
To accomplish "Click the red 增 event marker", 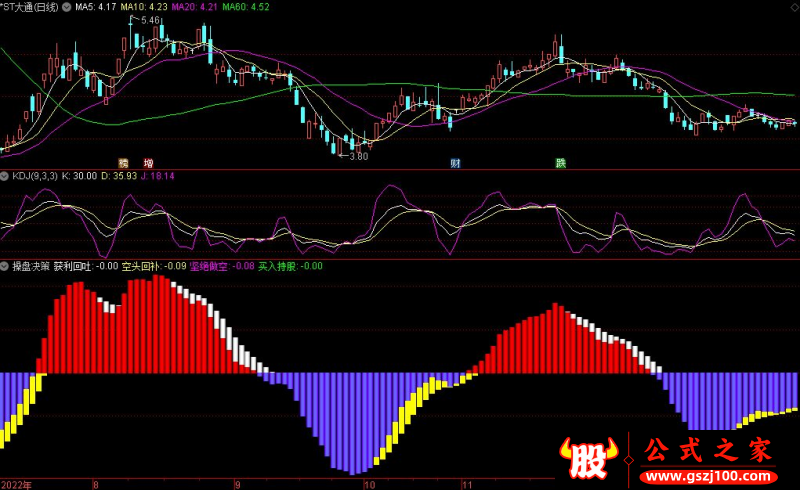I will point(148,163).
